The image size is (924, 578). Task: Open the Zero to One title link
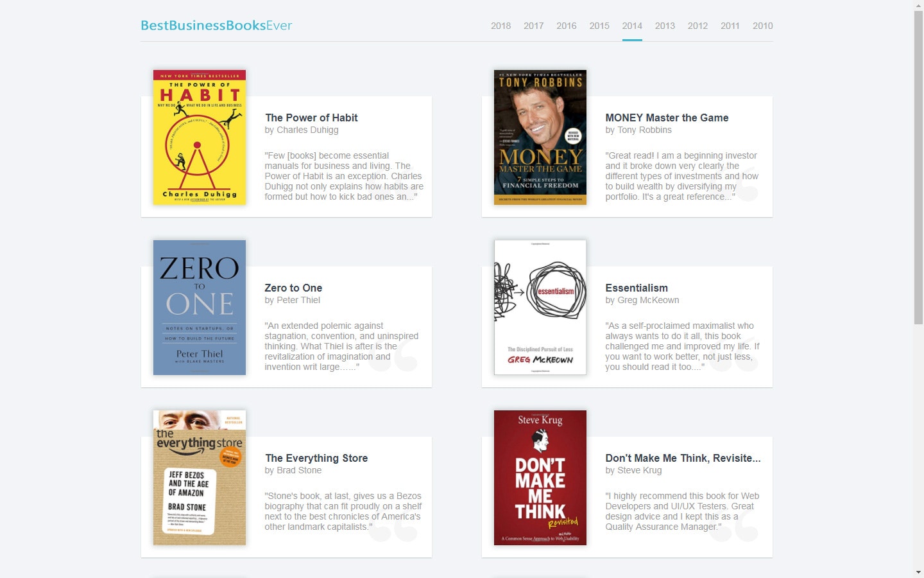[x=293, y=288]
